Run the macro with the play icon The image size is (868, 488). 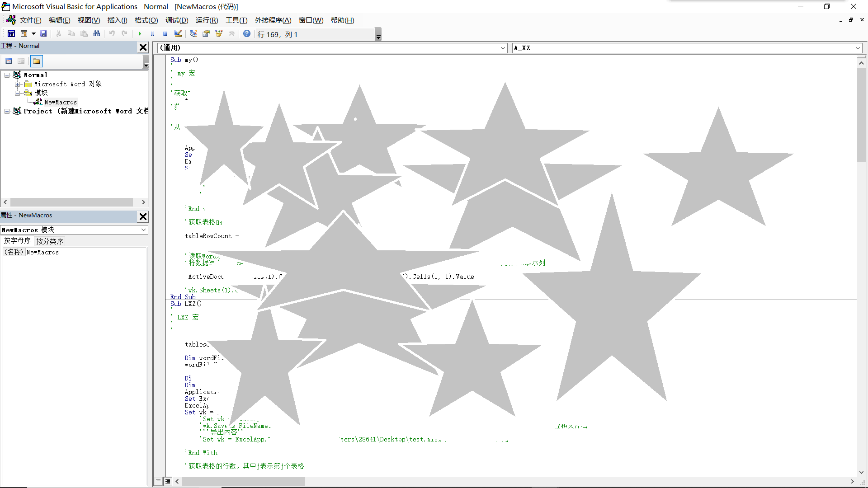(140, 34)
